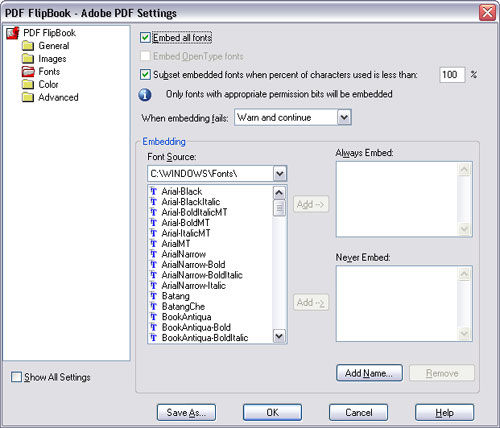Uncheck the Embed all fonts checkbox
Viewport: 500px width, 428px height.
(x=145, y=37)
